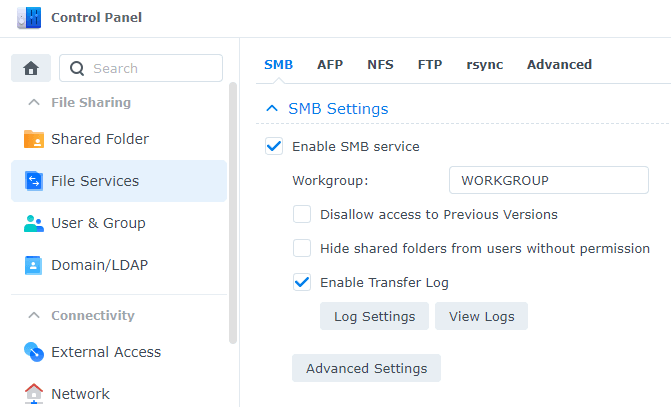The width and height of the screenshot is (671, 407).
Task: Open the rsync tab
Action: click(x=484, y=64)
